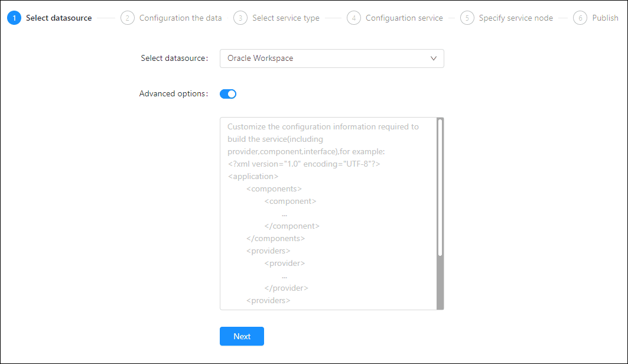
Task: Click the step 3 number circle
Action: pos(240,18)
